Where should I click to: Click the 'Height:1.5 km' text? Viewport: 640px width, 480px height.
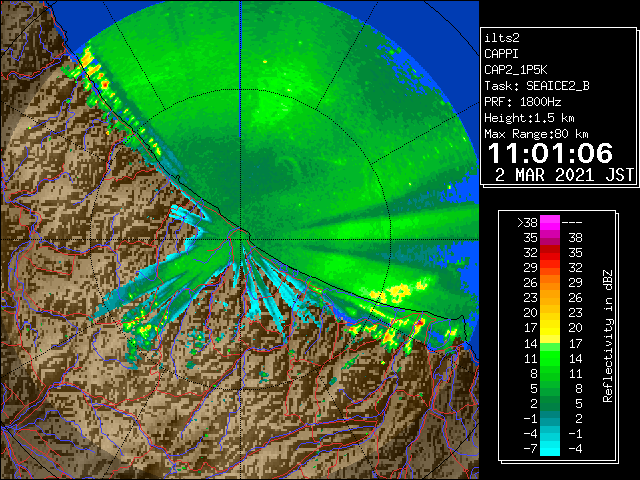(529, 118)
